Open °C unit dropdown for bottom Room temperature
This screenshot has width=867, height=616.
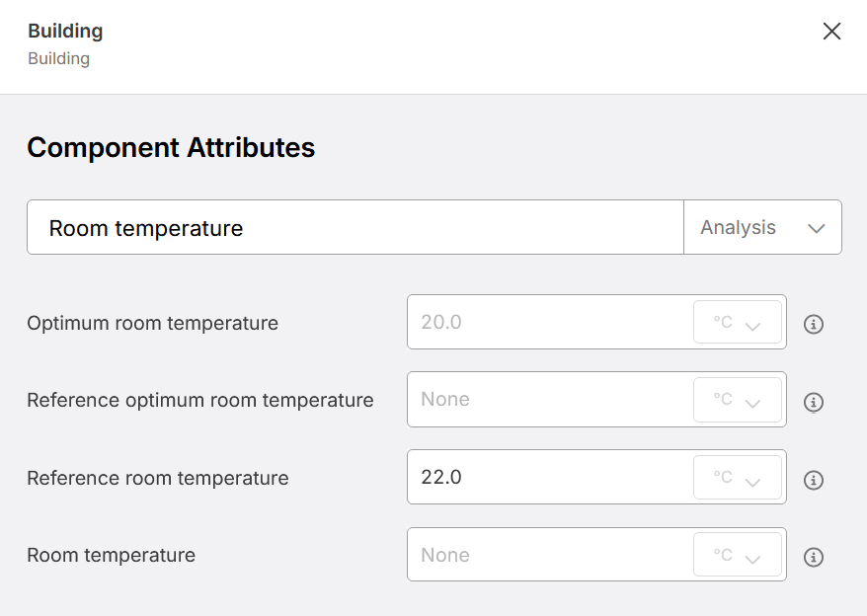(737, 555)
